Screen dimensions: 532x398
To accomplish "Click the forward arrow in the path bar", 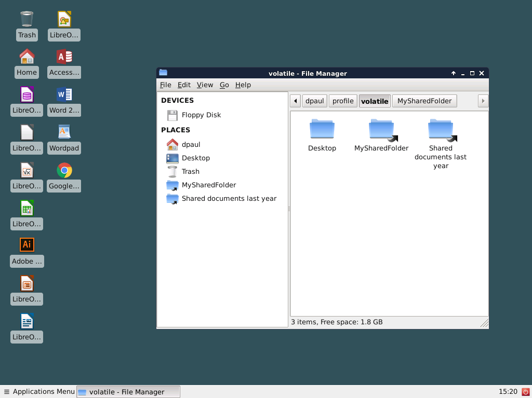I will click(483, 101).
